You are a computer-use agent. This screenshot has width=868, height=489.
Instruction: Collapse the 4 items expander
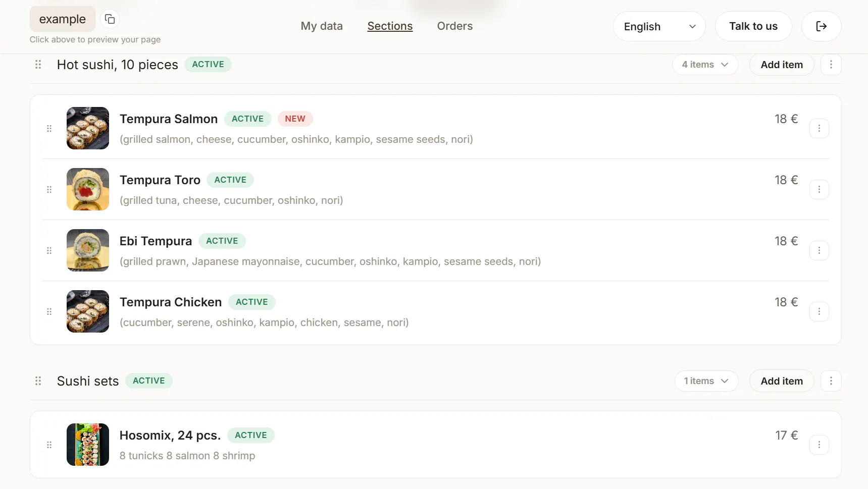coord(705,65)
